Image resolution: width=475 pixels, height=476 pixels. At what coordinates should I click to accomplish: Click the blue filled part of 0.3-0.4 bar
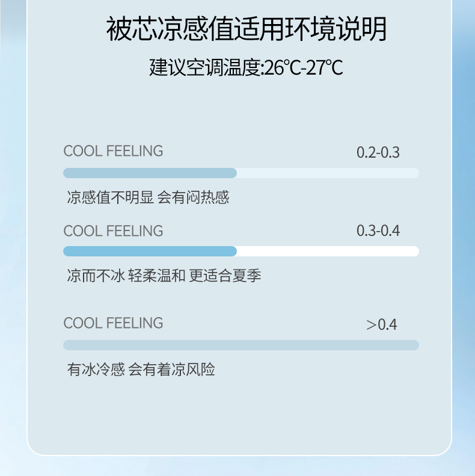150,252
